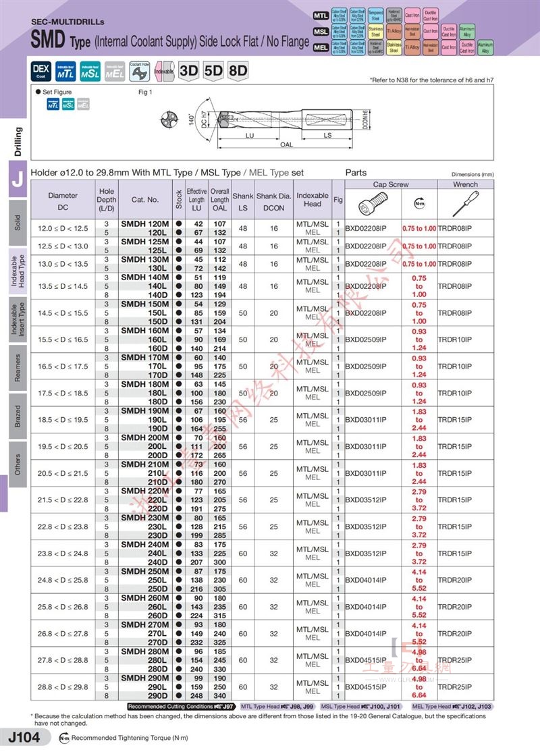Viewport: 540px width, 756px height.
Task: Click catalog number SMDH 290M
Action: tap(145, 678)
